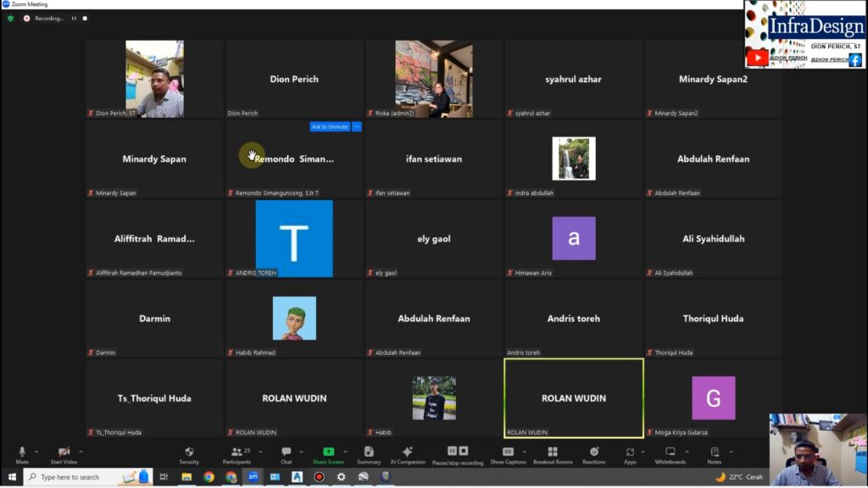This screenshot has width=868, height=488.
Task: Open the Apps menu in toolbar
Action: [x=630, y=452]
